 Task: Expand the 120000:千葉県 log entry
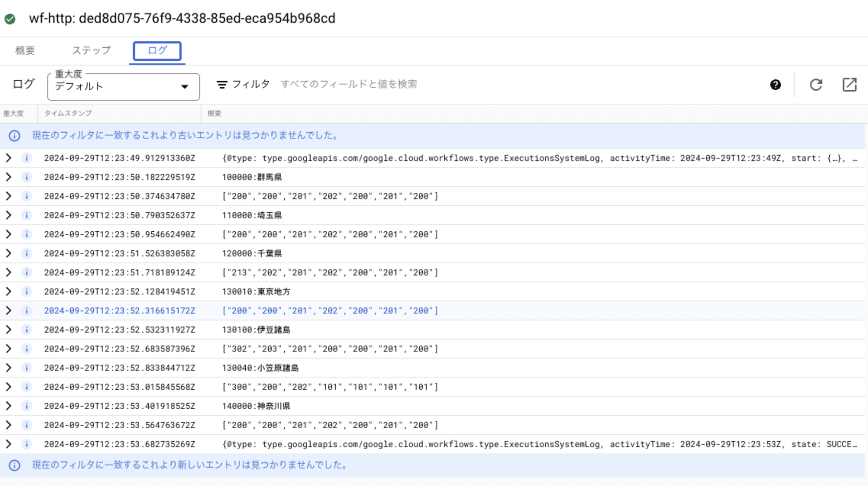(8, 253)
